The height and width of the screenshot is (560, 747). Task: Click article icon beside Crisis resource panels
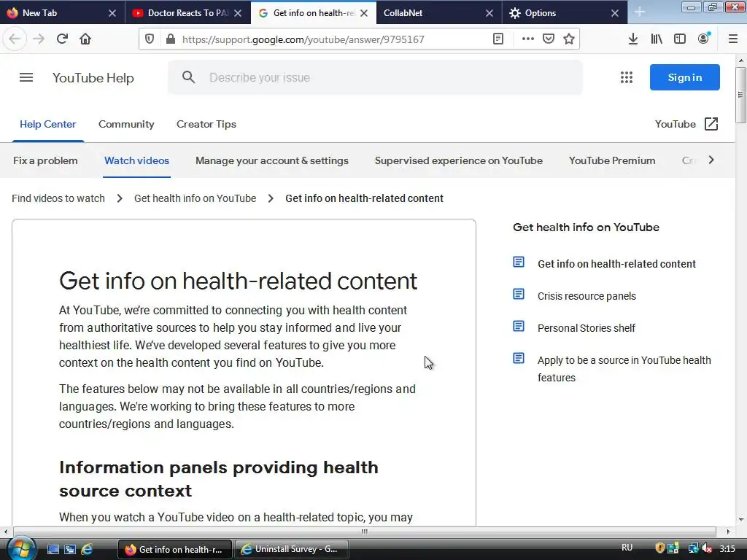[x=519, y=295]
